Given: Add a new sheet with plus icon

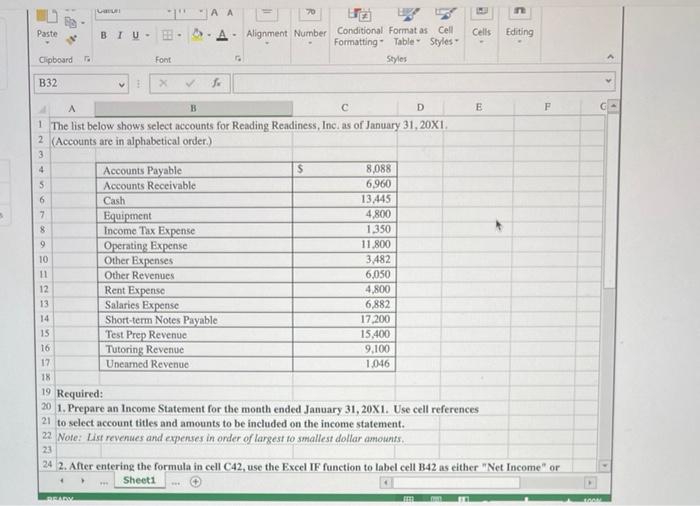Looking at the screenshot, I should (196, 481).
